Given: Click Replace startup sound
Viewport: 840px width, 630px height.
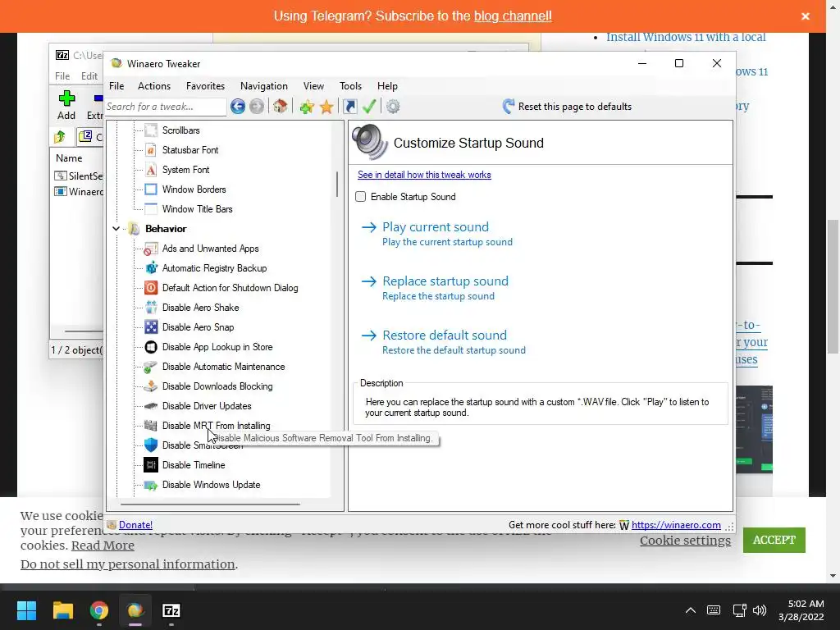Looking at the screenshot, I should [x=445, y=281].
